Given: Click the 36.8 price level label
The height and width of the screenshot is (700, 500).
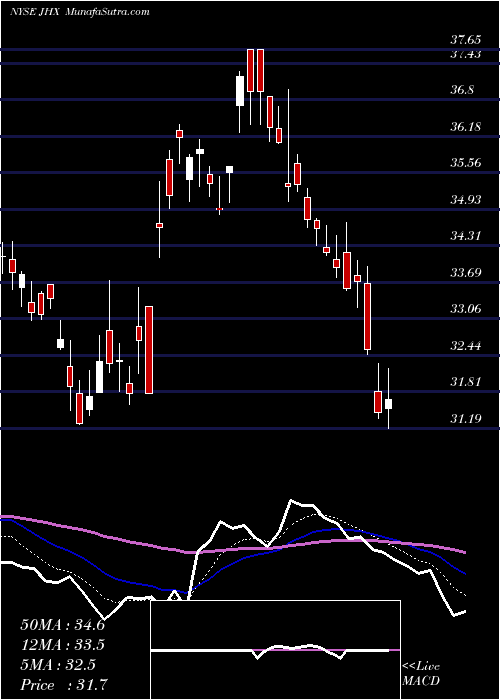Looking at the screenshot, I should (462, 90).
